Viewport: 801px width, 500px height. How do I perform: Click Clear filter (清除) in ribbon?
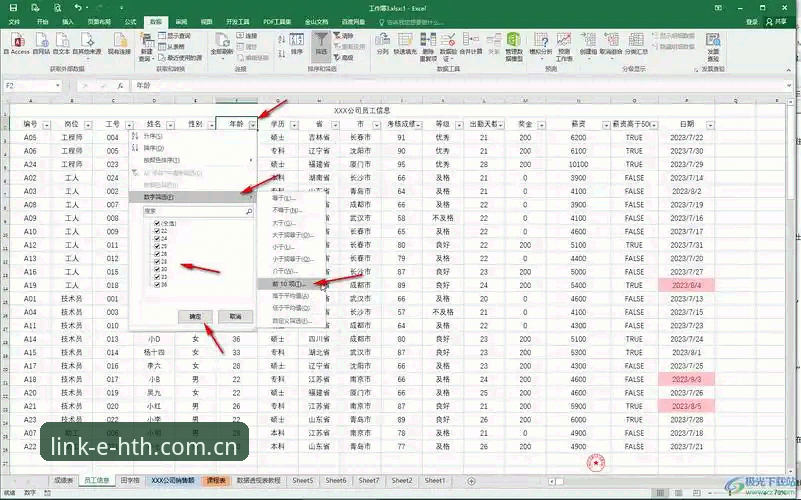click(x=344, y=36)
